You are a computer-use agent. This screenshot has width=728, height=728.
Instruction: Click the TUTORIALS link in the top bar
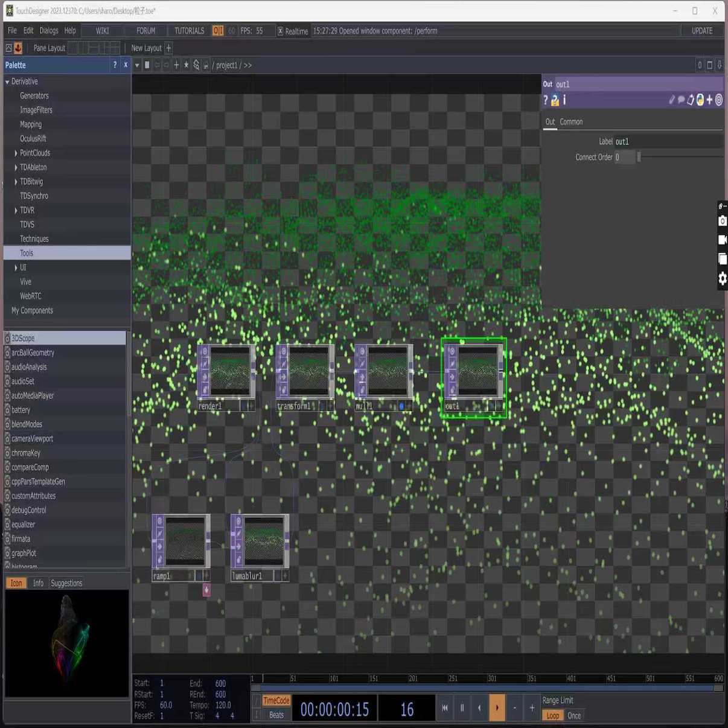(189, 30)
